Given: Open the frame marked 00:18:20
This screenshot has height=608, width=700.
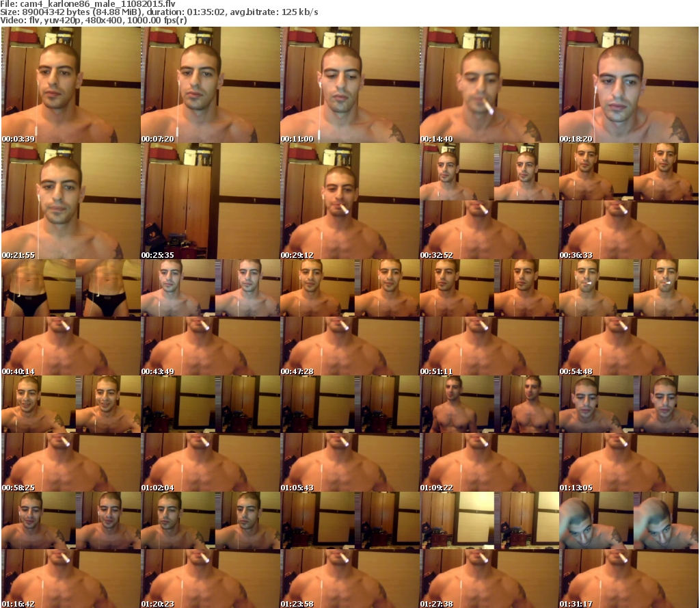Looking at the screenshot, I should [x=629, y=85].
